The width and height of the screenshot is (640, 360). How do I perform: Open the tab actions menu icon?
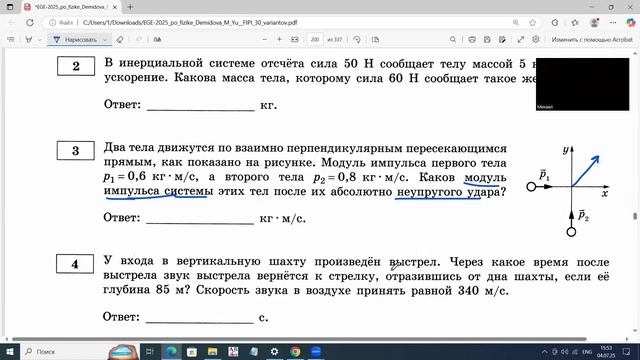tap(10, 7)
